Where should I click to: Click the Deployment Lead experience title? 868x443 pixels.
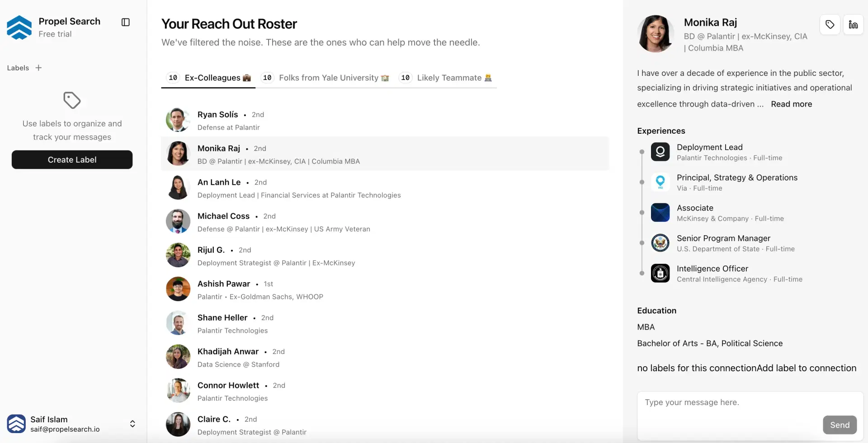pyautogui.click(x=710, y=147)
